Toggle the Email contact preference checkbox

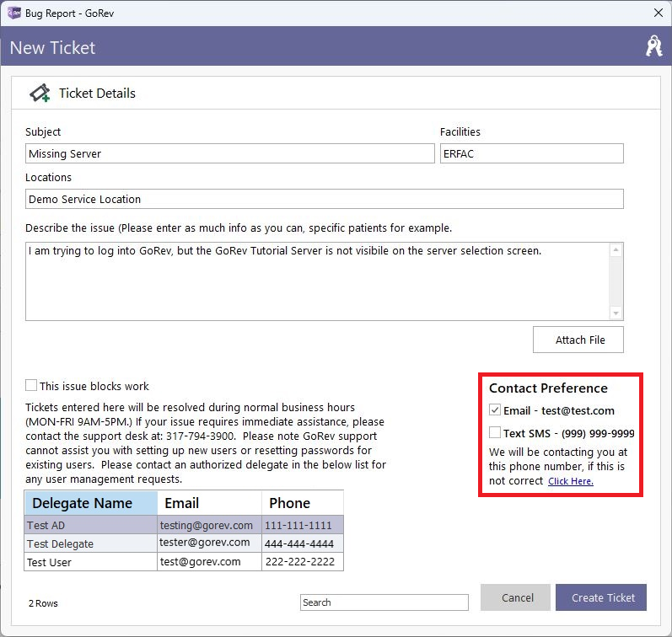495,409
